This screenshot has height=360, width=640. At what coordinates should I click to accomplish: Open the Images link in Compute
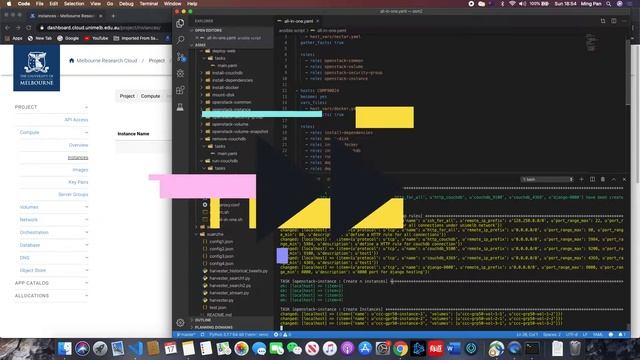[80, 169]
